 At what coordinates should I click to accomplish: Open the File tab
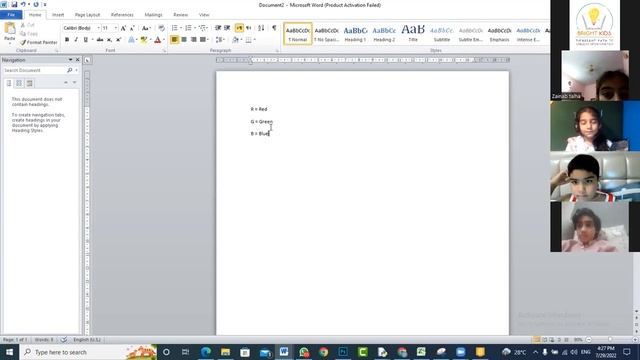coord(11,15)
